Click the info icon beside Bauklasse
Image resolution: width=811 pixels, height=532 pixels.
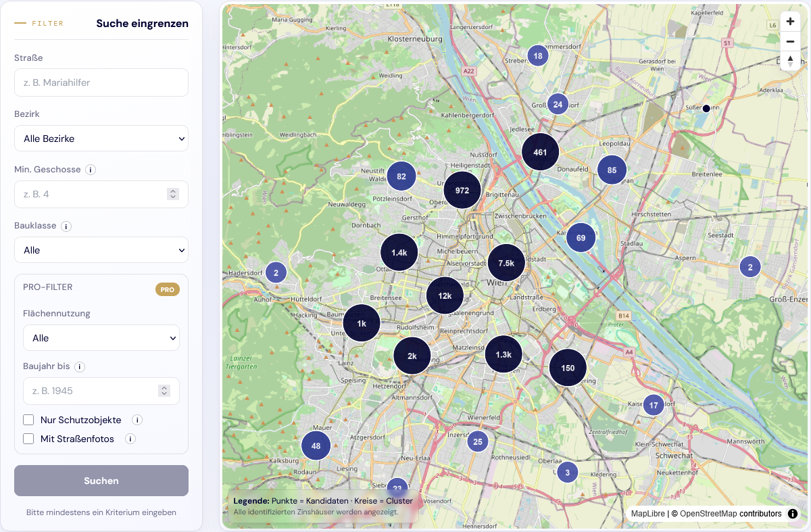(x=66, y=226)
